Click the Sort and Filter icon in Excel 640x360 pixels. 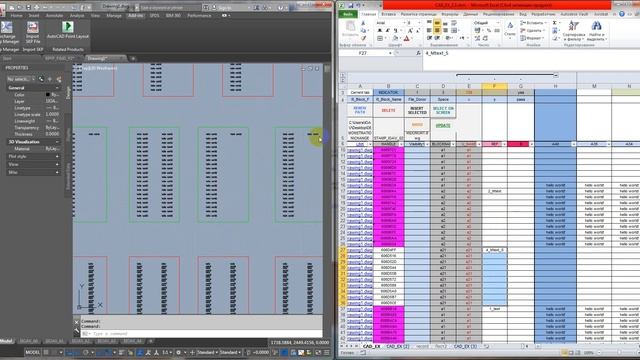tap(573, 26)
